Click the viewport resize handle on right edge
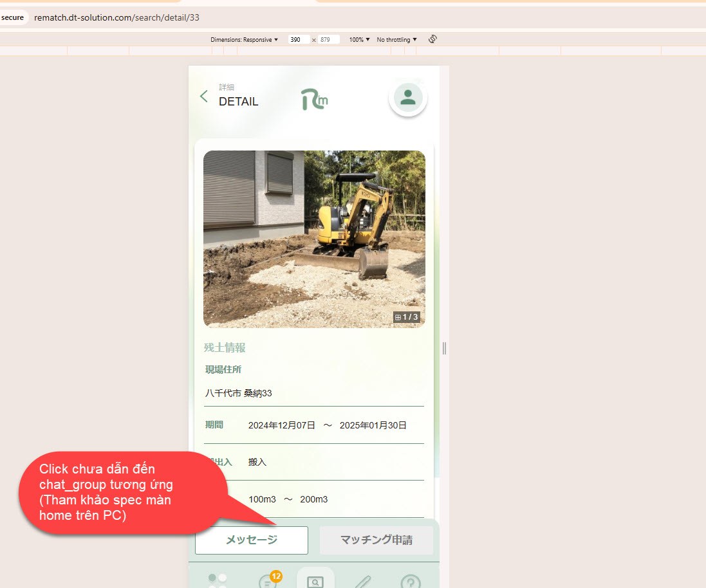 click(x=444, y=348)
